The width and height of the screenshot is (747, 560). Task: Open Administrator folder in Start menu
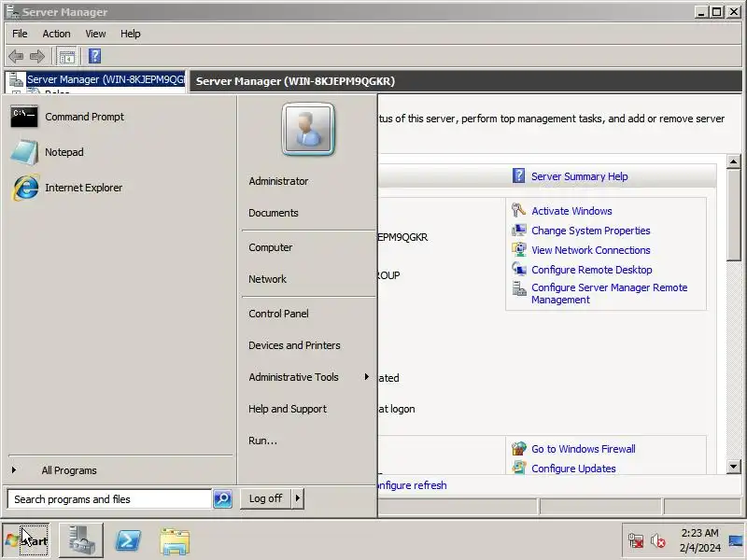(x=278, y=181)
